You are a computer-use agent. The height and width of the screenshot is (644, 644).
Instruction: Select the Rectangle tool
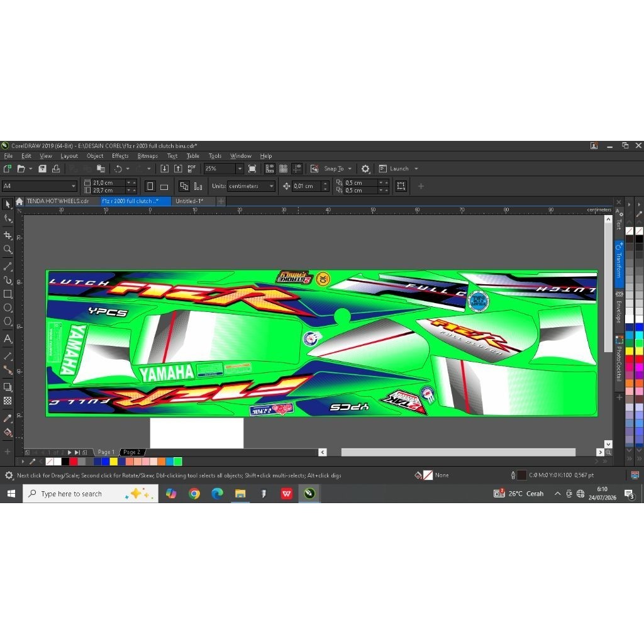(x=8, y=294)
